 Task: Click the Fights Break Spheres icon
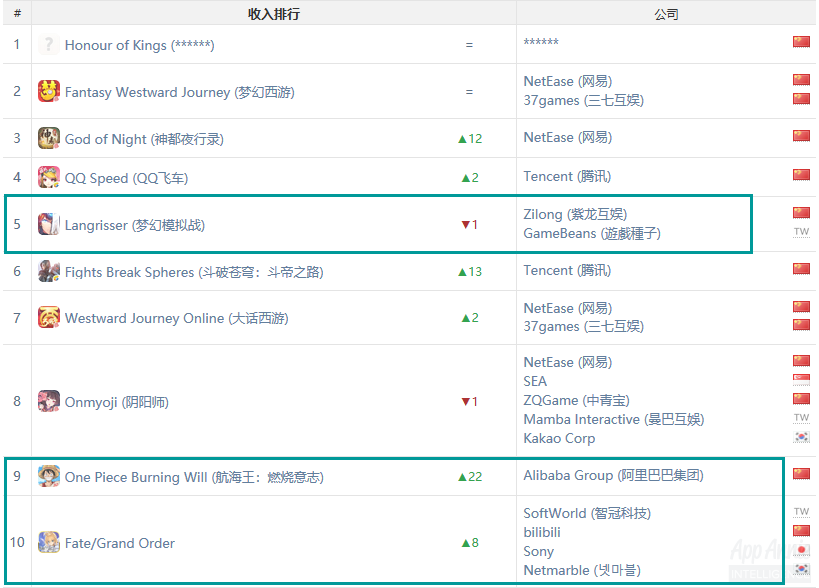[x=49, y=272]
